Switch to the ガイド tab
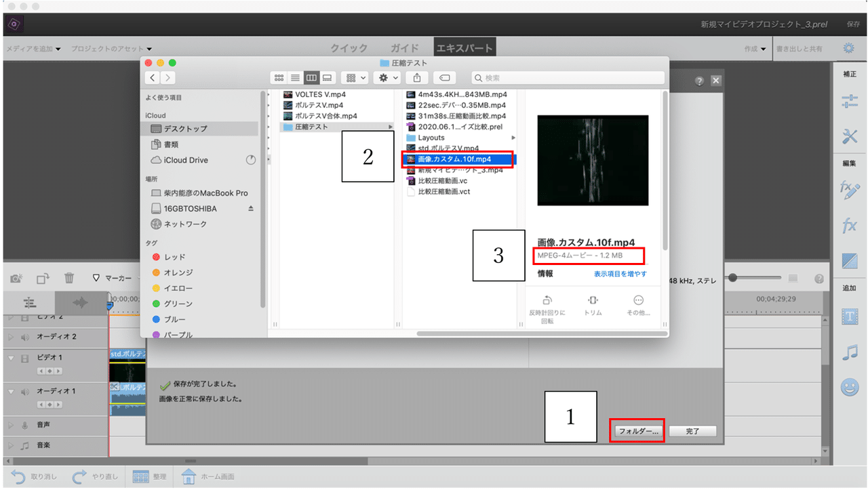Viewport: 868px width, 490px height. click(x=404, y=48)
